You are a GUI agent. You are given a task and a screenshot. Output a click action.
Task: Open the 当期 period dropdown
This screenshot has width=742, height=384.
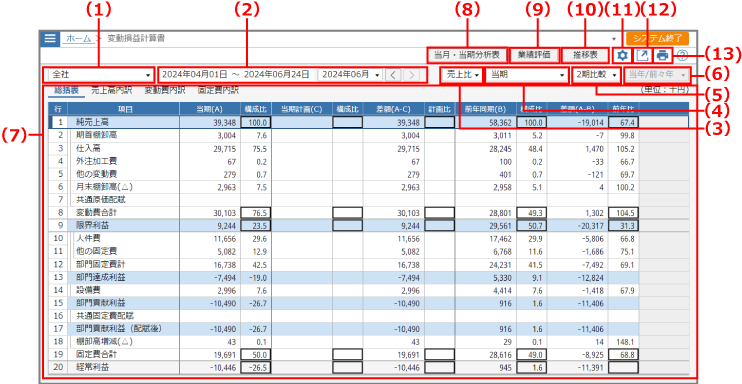(x=527, y=75)
